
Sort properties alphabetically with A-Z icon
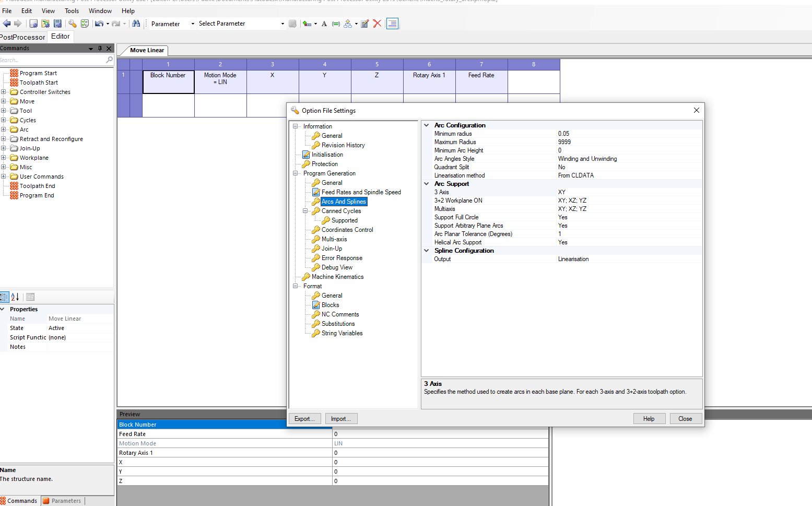pyautogui.click(x=15, y=297)
